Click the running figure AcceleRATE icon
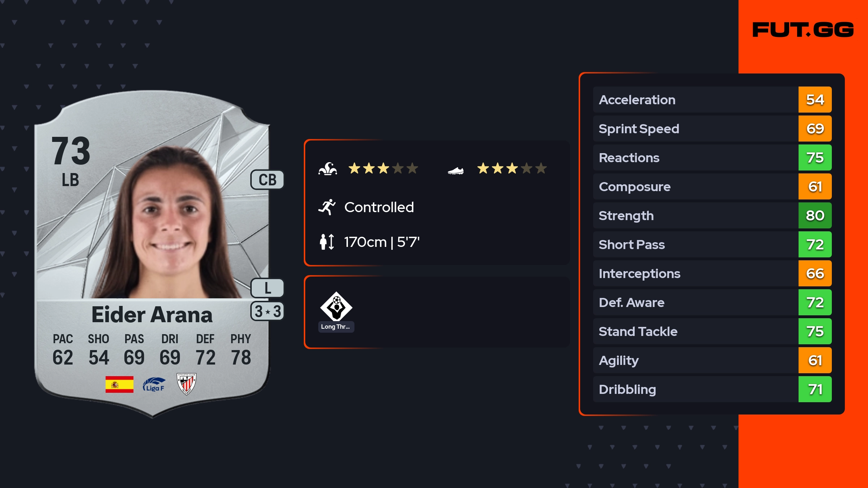Image resolution: width=868 pixels, height=488 pixels. click(x=327, y=207)
